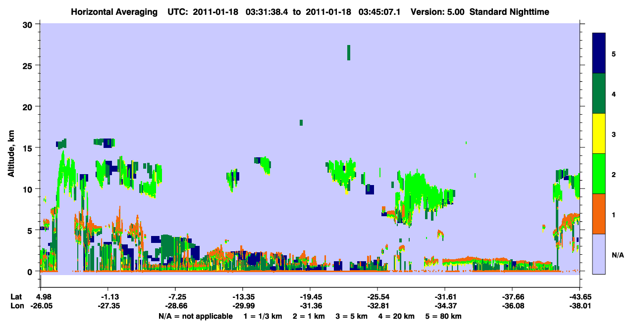This screenshot has width=644, height=330.
Task: Click the longitude value -31.36
Action: click(310, 306)
